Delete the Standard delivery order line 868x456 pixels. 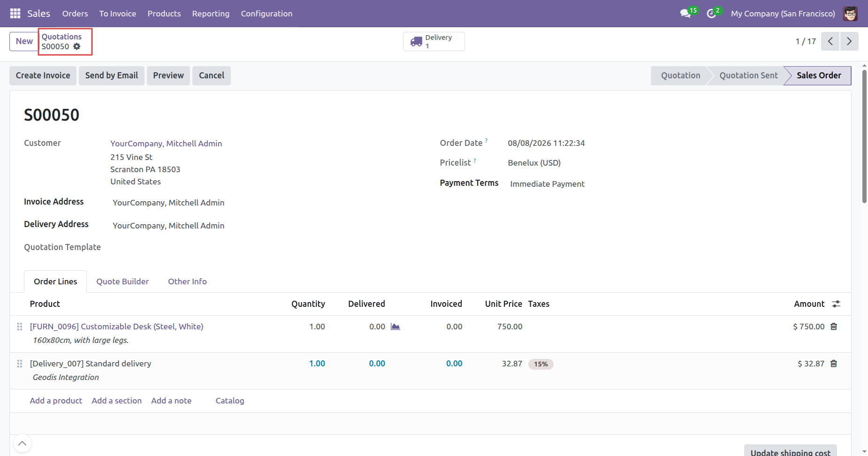click(834, 364)
